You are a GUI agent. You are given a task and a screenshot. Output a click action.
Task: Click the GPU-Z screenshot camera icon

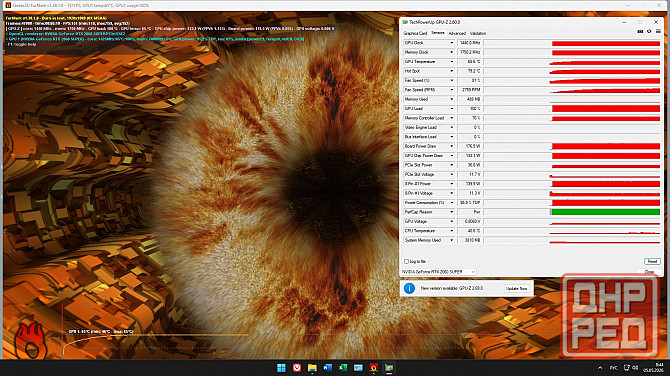[640, 31]
